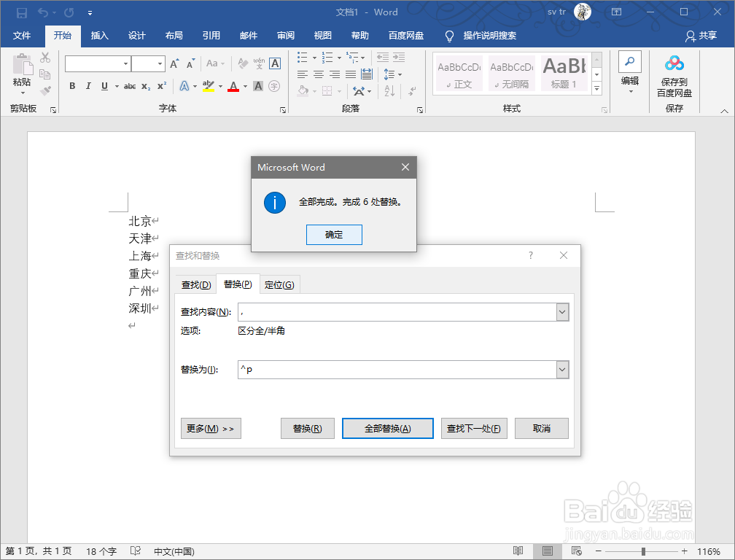Click the 替换为 input field

point(397,370)
